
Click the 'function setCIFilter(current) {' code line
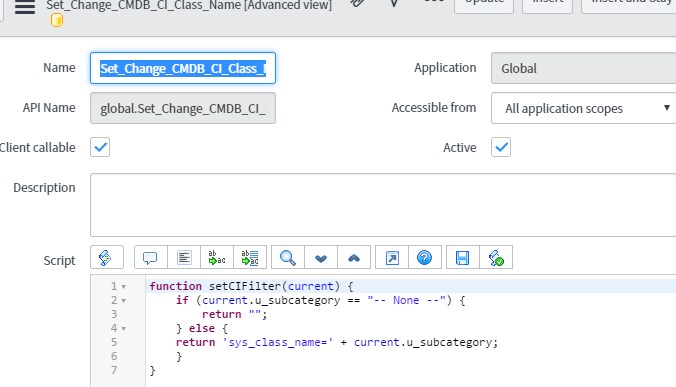[251, 286]
